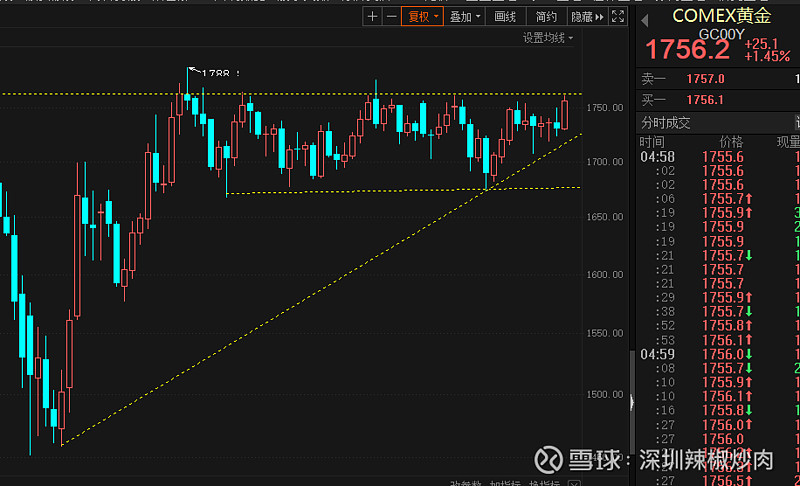Viewport: 800px width, 486px height.
Task: Click the 买一 bid price 1756.1
Action: pos(705,100)
